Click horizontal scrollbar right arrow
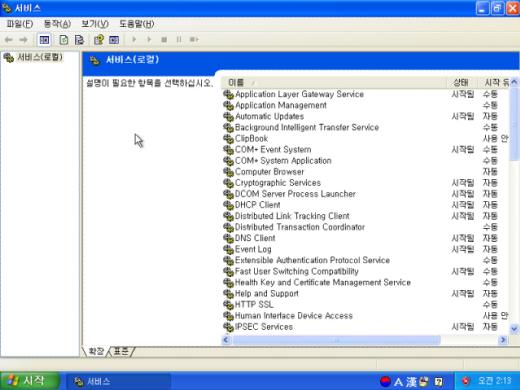The image size is (520, 390). pos(503,340)
